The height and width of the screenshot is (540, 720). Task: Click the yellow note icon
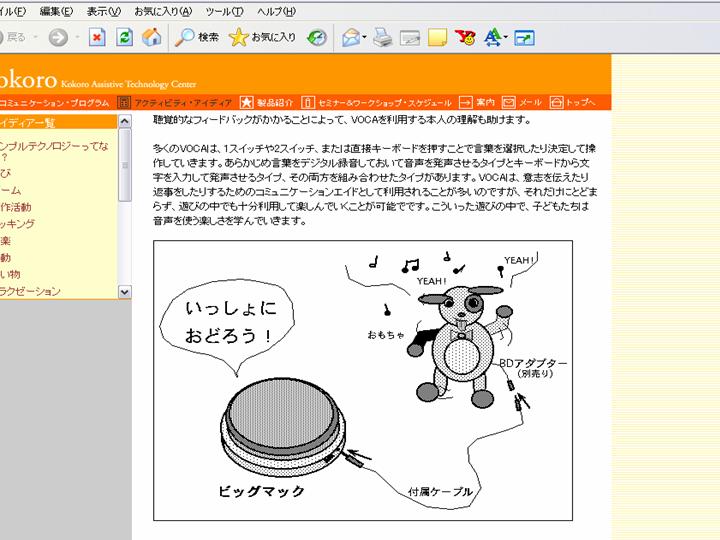(437, 38)
